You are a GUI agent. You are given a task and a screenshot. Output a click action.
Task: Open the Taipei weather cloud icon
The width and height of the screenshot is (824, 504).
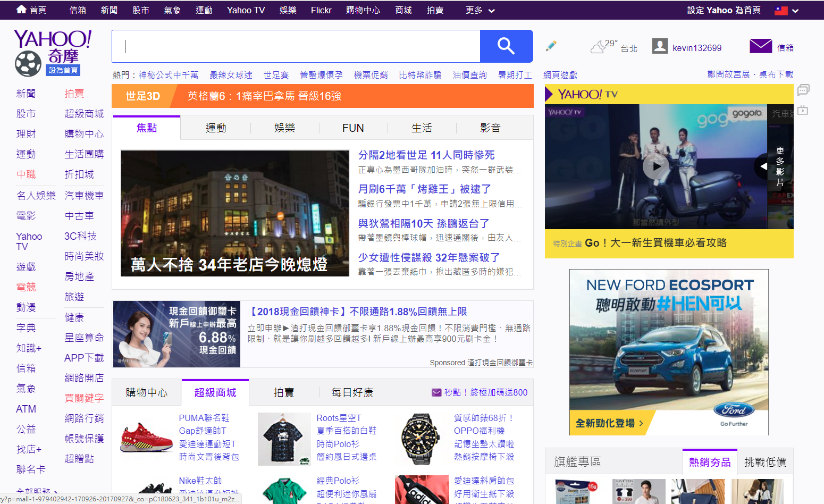pos(599,47)
